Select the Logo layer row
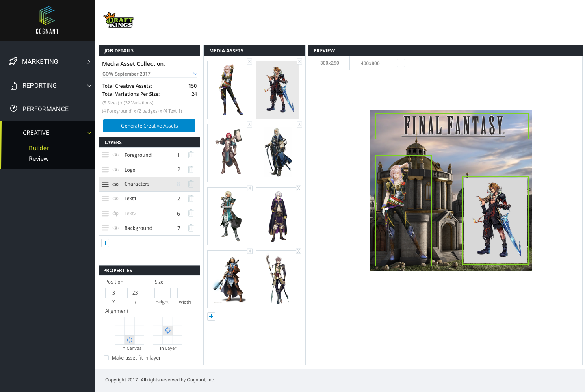This screenshot has width=585, height=392. coord(149,170)
